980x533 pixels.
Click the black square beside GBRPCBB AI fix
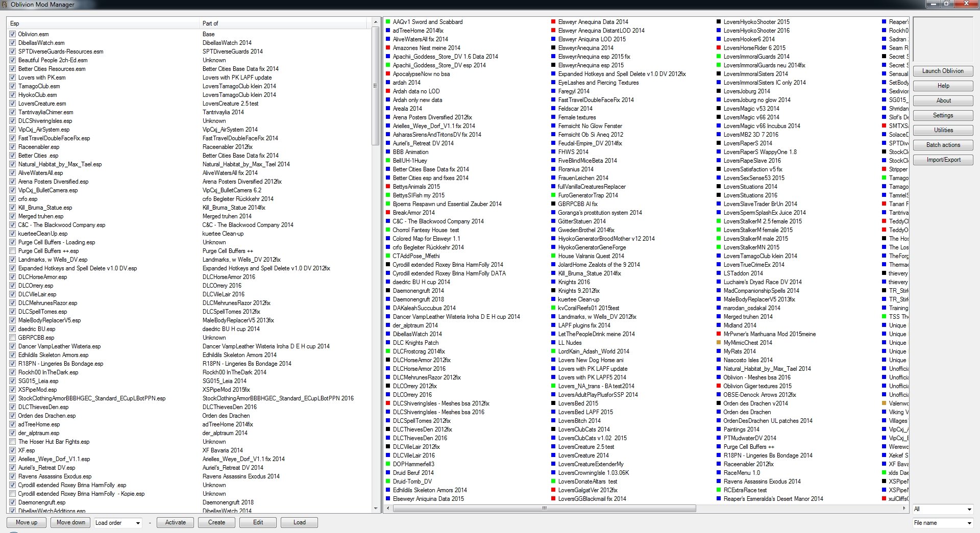pos(553,204)
